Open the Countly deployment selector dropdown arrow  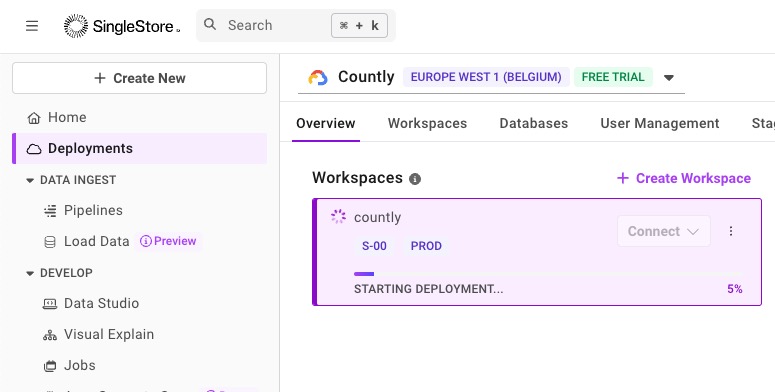669,78
